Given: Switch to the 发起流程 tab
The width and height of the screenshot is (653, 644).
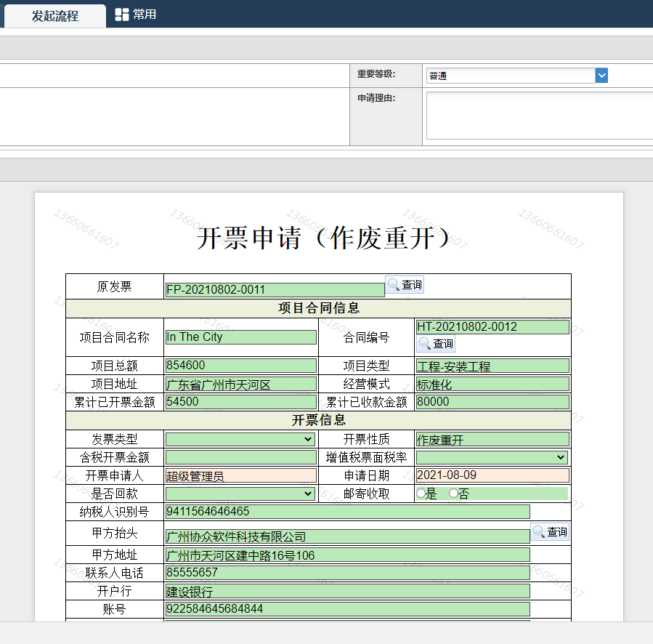Looking at the screenshot, I should 55,16.
